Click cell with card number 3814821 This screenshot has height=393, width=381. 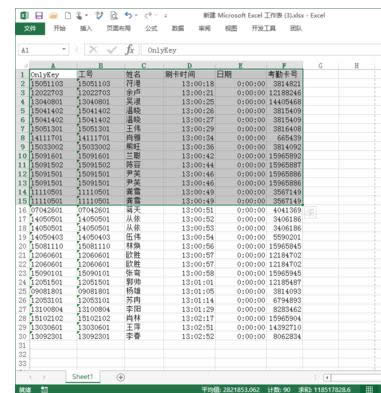(285, 84)
